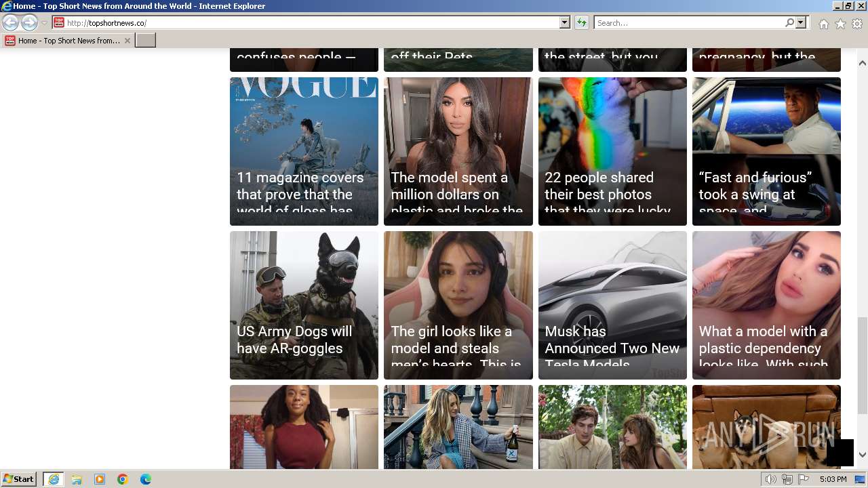Viewport: 868px width, 488px height.
Task: Click the volume speaker tray icon
Action: [771, 479]
